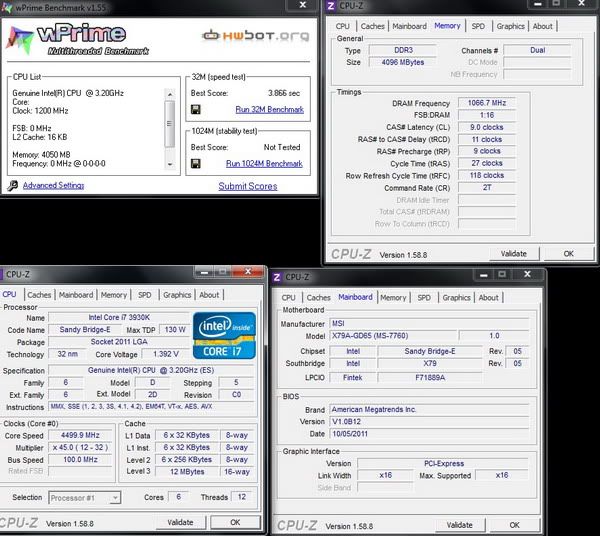
Task: Click the Fintek LPCIO field
Action: pos(352,378)
